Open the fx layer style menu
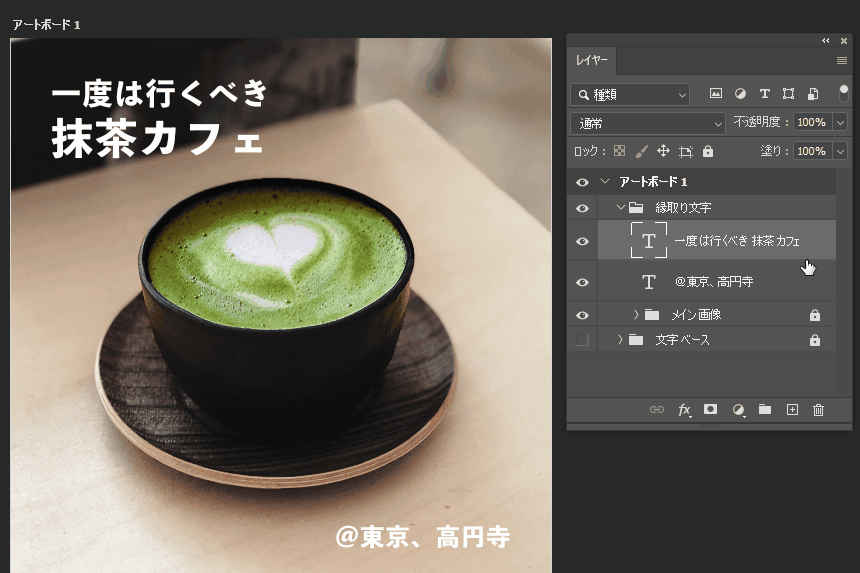The height and width of the screenshot is (573, 860). [684, 410]
